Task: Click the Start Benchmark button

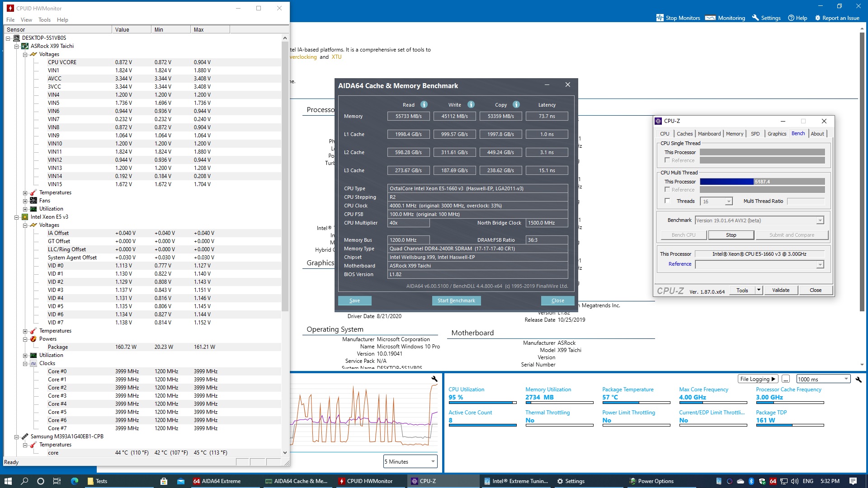Action: click(456, 300)
